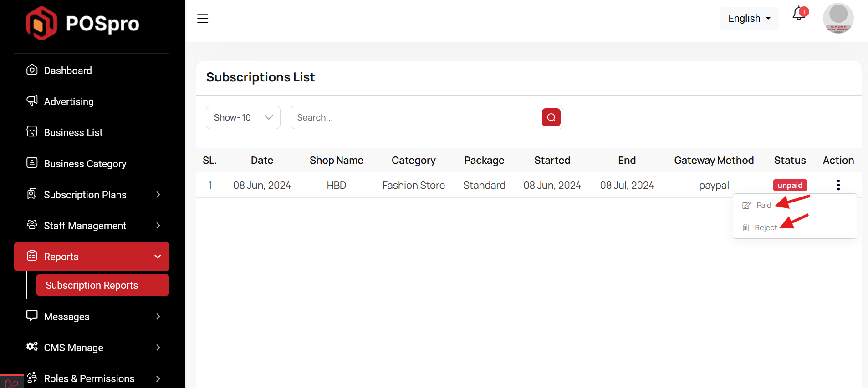Open the English language dropdown
The image size is (868, 388).
[x=749, y=19]
